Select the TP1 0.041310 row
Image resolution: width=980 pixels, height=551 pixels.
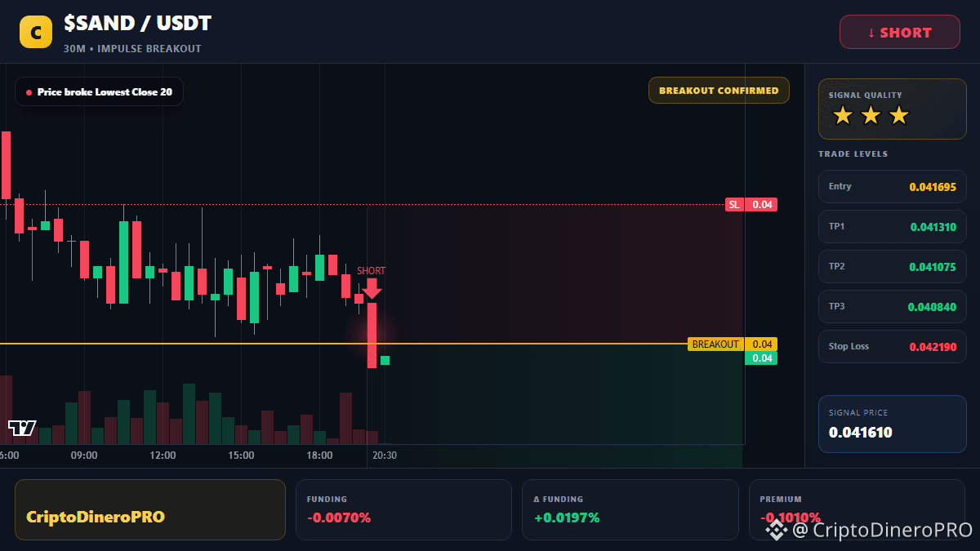coord(892,226)
